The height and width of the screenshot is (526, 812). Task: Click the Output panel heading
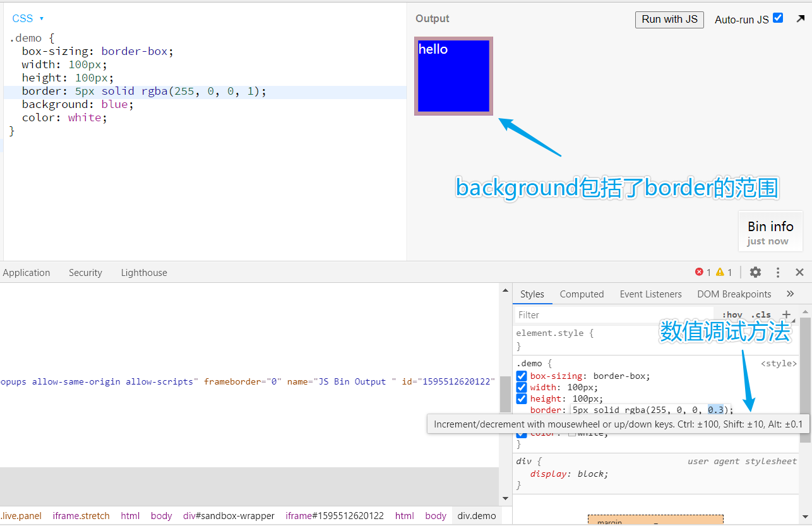(433, 18)
